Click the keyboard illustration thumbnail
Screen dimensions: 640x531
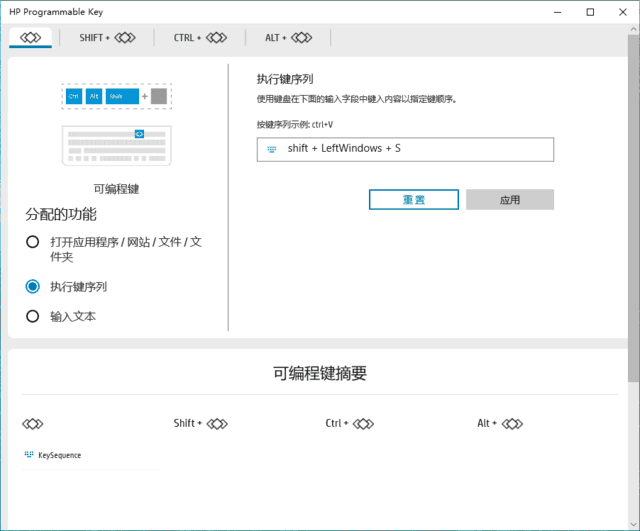pyautogui.click(x=117, y=146)
